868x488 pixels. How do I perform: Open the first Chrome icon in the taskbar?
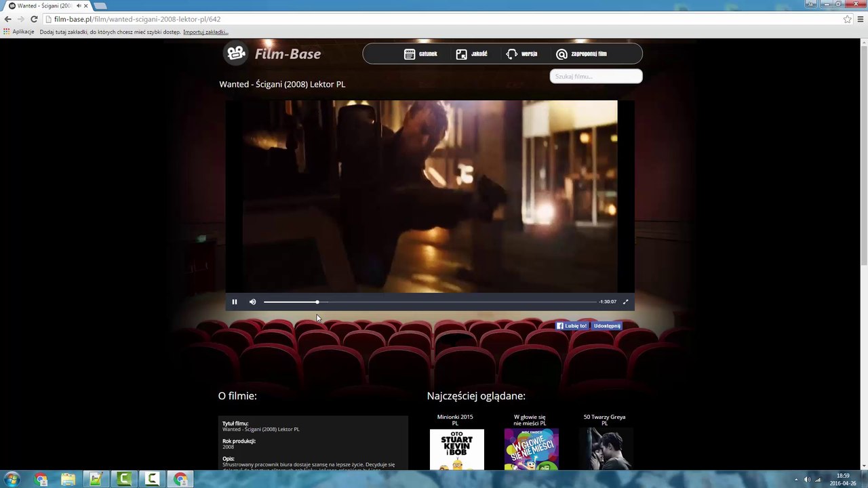(x=41, y=479)
